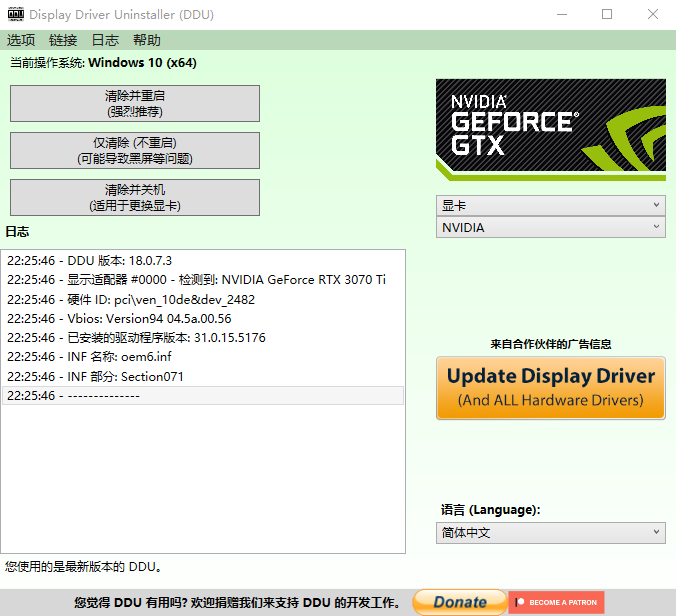This screenshot has width=676, height=616.
Task: Click the Donate button
Action: coord(460,602)
